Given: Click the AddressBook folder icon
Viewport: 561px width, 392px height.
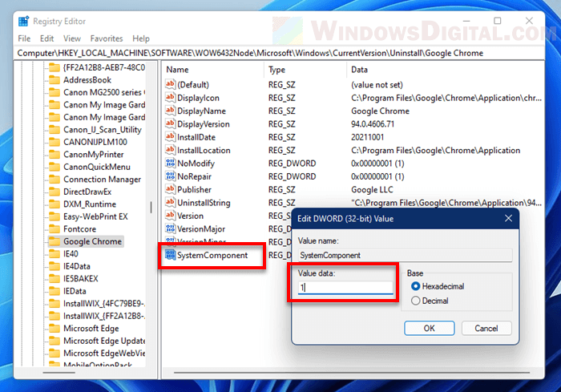Looking at the screenshot, I should pyautogui.click(x=54, y=80).
